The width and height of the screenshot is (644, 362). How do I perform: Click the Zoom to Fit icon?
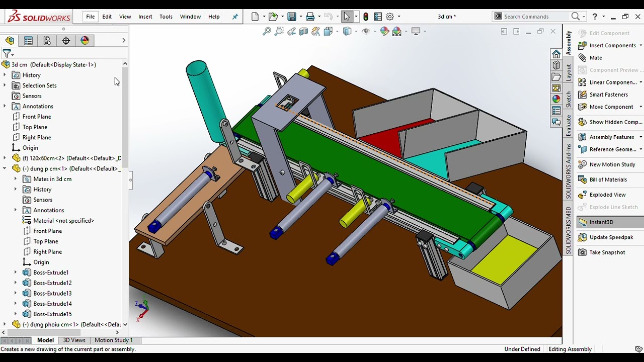[x=267, y=31]
